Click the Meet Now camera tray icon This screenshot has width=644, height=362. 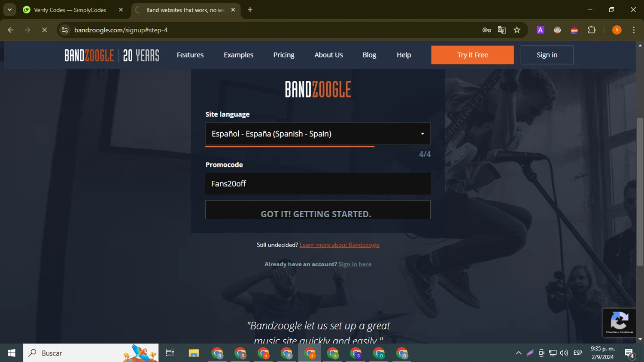point(541,353)
